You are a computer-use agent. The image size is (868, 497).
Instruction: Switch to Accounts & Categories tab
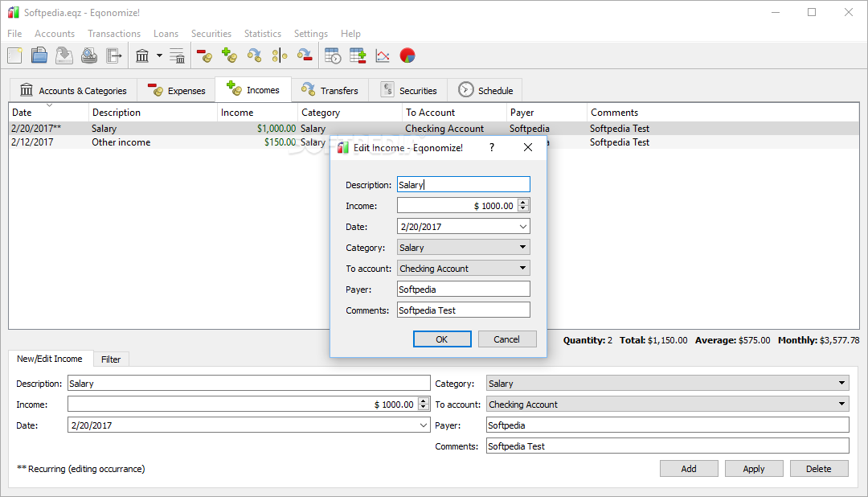click(73, 90)
